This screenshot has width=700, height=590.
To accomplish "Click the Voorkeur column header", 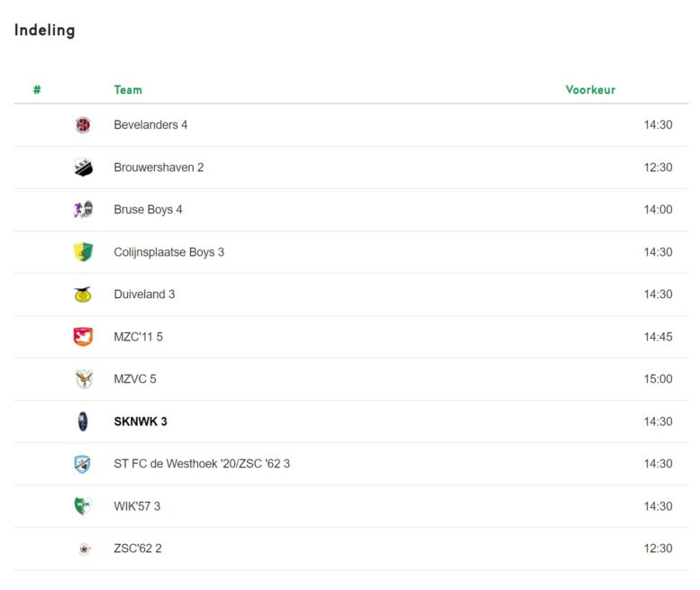I will click(590, 90).
